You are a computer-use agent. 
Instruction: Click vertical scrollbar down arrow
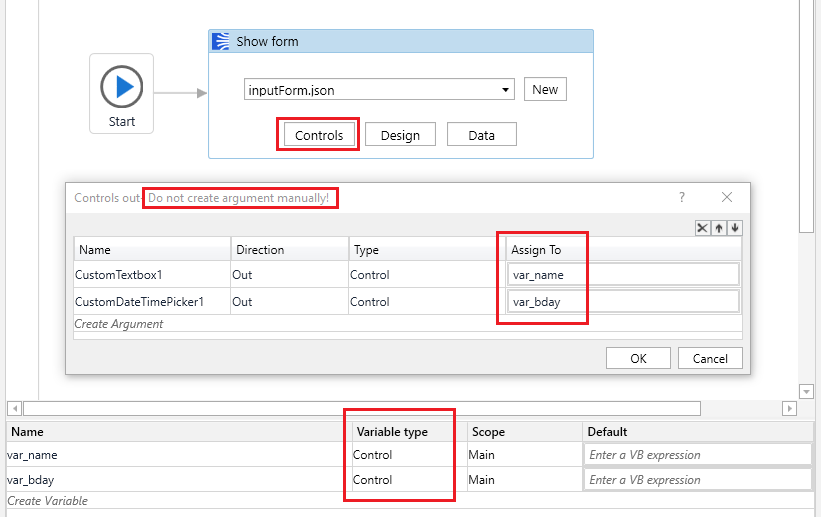(x=806, y=391)
